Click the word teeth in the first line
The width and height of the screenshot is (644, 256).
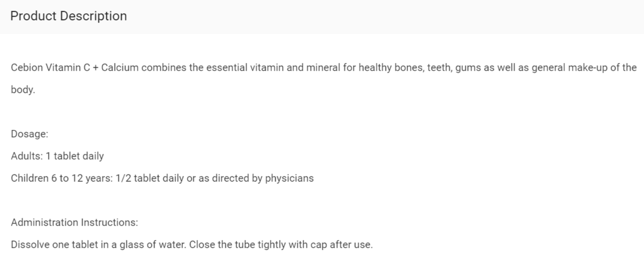pos(440,68)
